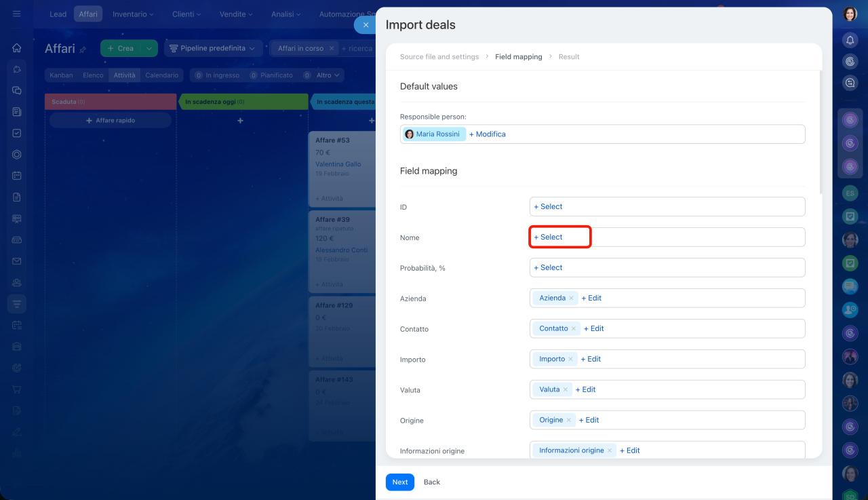Select a field for Probabilità mapping
Viewport: 868px width, 500px height.
[x=548, y=268]
